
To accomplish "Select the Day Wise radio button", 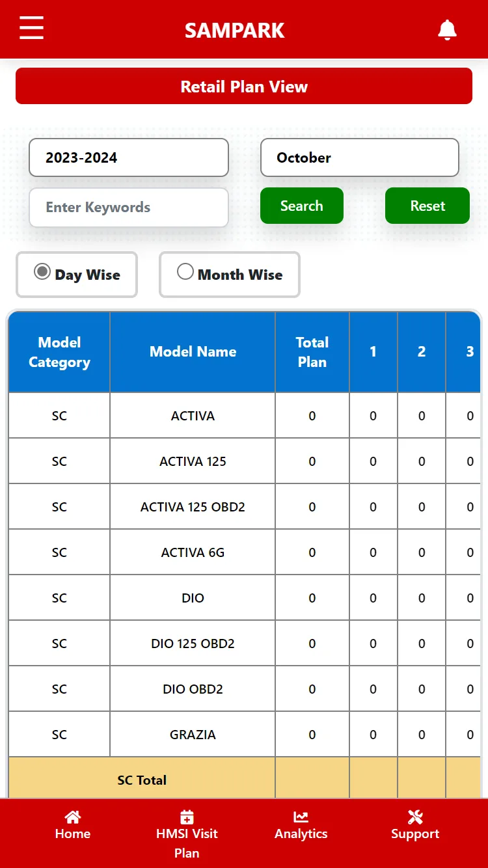I will click(42, 272).
